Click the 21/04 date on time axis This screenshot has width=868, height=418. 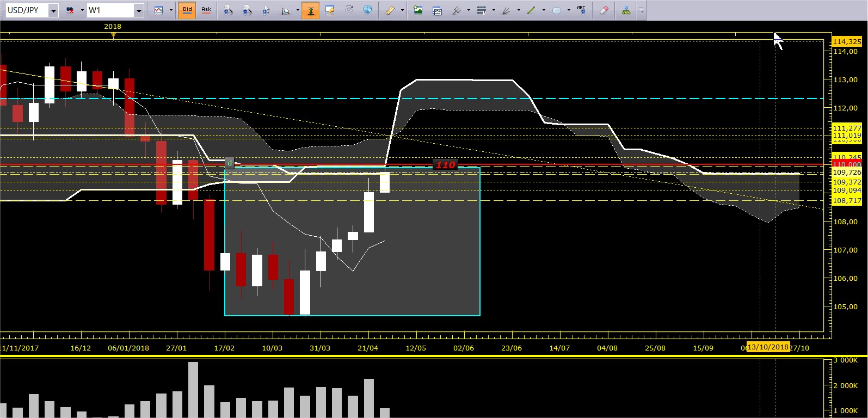[x=368, y=348]
